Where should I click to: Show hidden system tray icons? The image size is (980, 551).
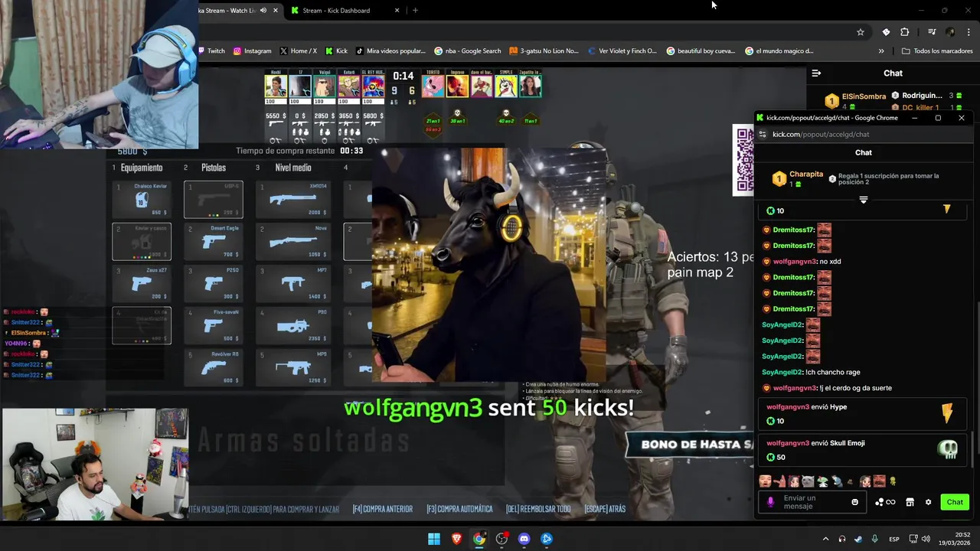[x=825, y=539]
